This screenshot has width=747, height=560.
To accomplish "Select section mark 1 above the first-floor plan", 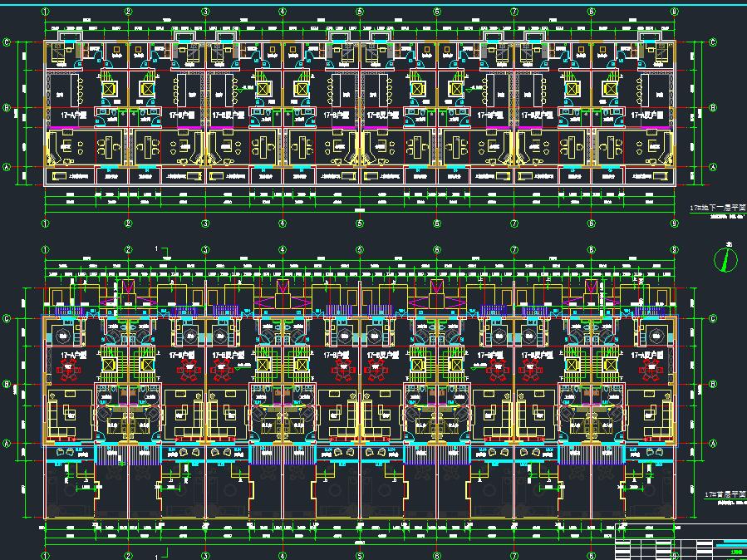I will [161, 250].
